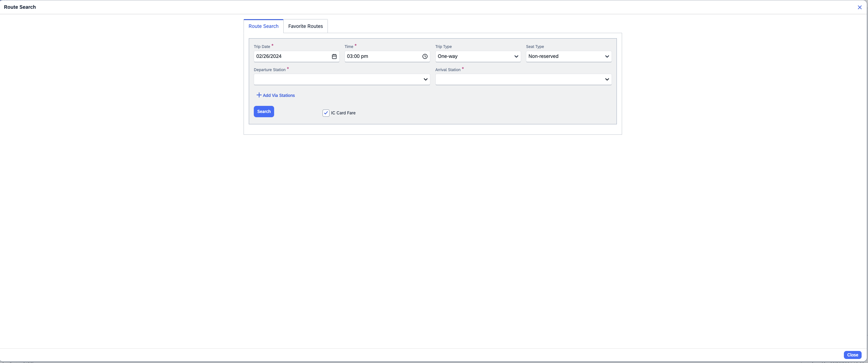
Task: Click the Trip Type chevron arrow
Action: (516, 56)
